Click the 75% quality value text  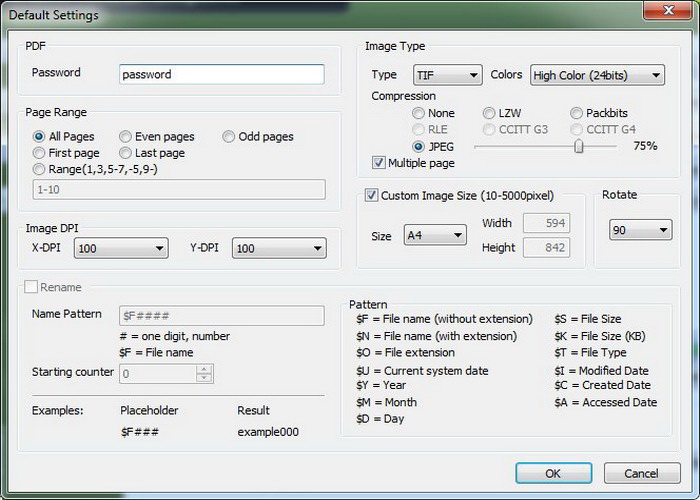point(645,146)
